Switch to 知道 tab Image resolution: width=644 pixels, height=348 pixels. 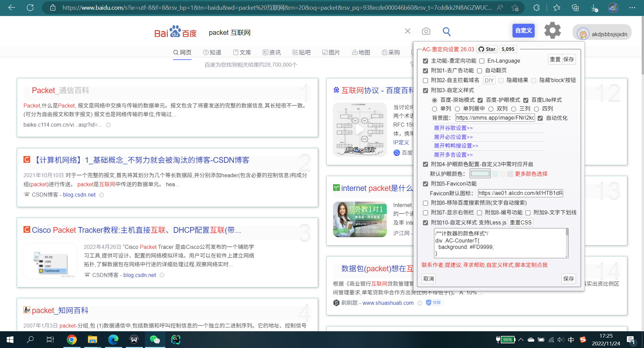tap(212, 52)
